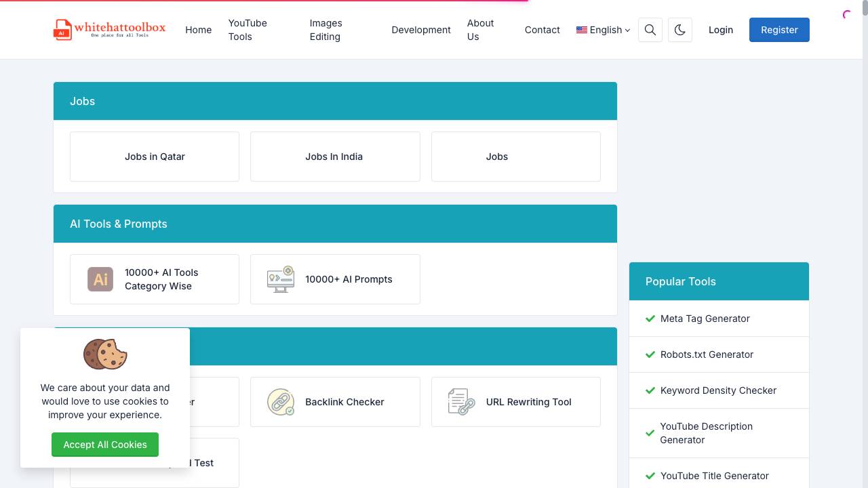Open YouTube Title Generator link
868x488 pixels.
(x=715, y=476)
